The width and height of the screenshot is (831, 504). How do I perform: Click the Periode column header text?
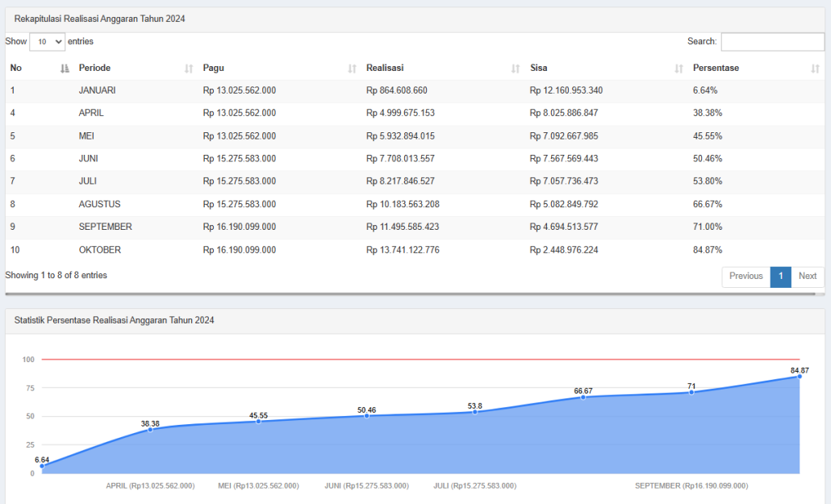[x=94, y=68]
